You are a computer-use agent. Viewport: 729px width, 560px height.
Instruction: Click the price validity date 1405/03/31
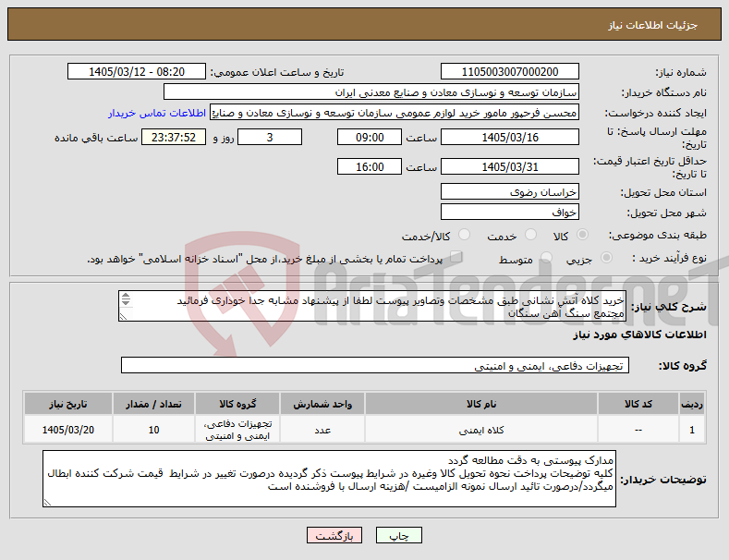[x=509, y=166]
